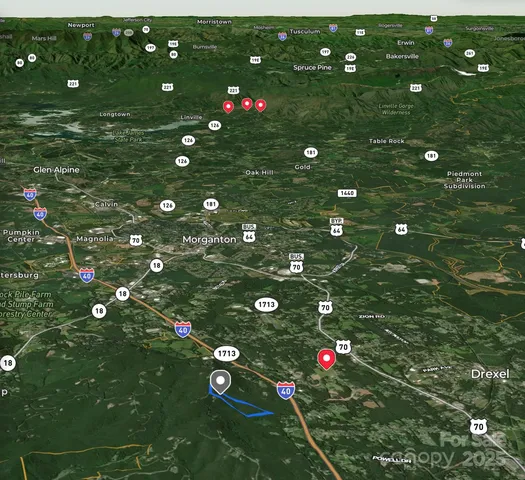Click the Spruce Pine town label

tap(312, 67)
